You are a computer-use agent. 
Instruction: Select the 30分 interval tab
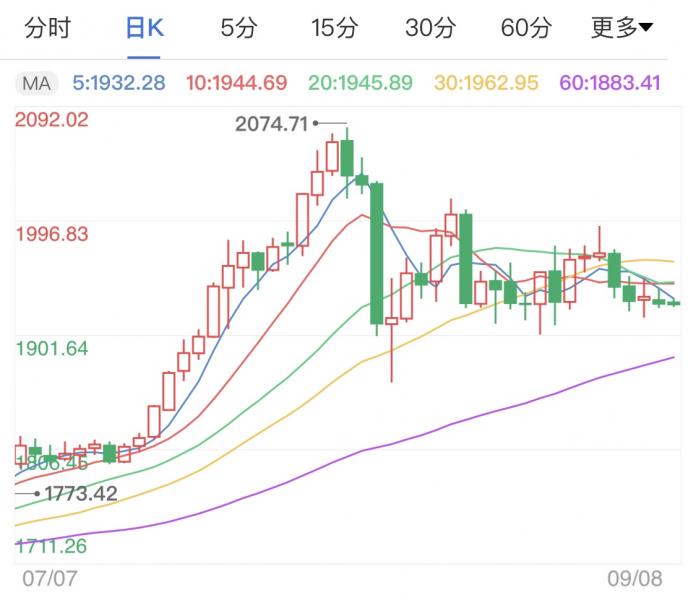click(x=430, y=28)
